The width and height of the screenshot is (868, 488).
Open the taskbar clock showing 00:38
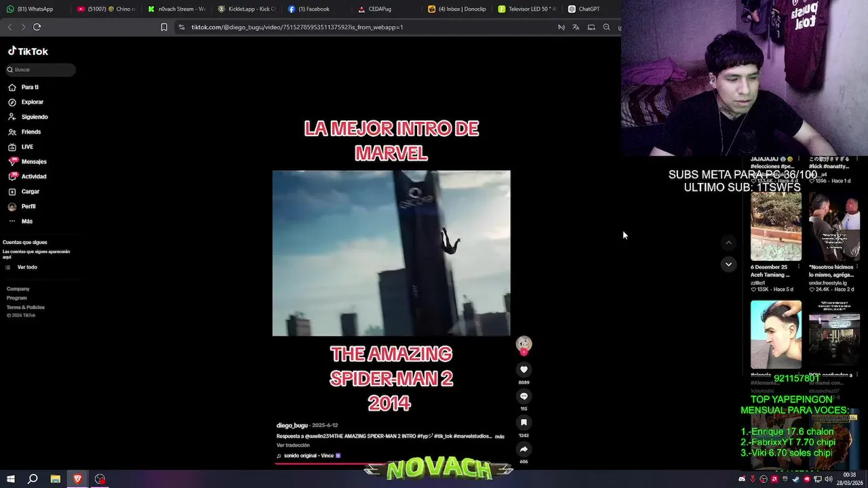849,479
